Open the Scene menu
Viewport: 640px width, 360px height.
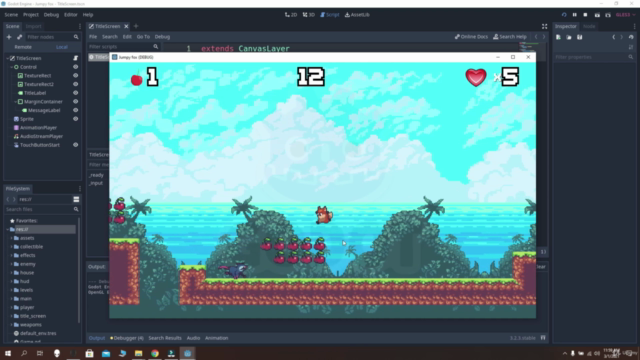[x=11, y=15]
